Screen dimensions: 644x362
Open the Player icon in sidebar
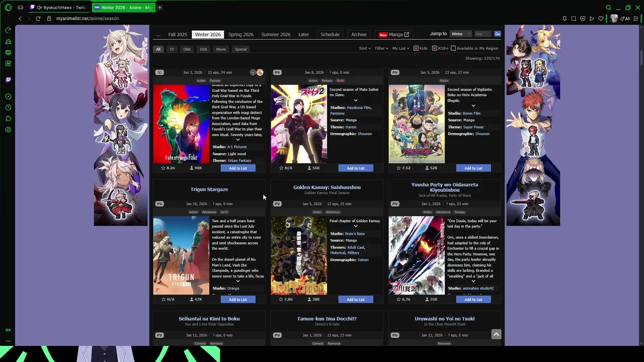(8, 97)
